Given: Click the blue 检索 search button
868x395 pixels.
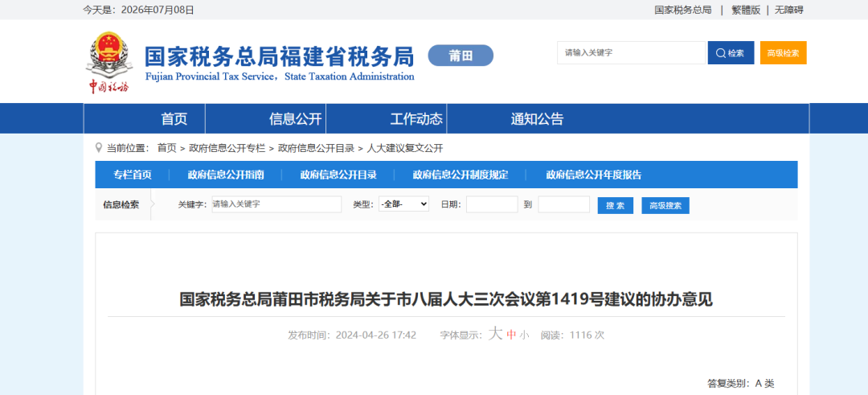Looking at the screenshot, I should point(731,53).
